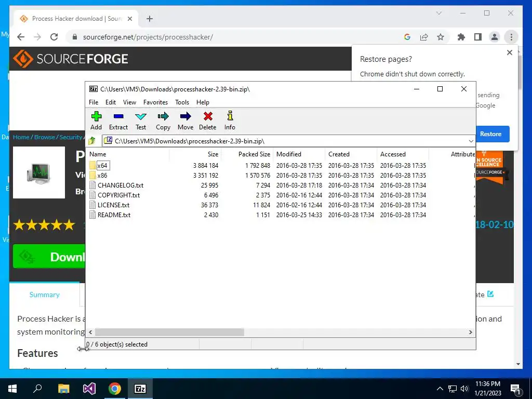Click the right arrow of horizontal scrollbar

[470, 332]
